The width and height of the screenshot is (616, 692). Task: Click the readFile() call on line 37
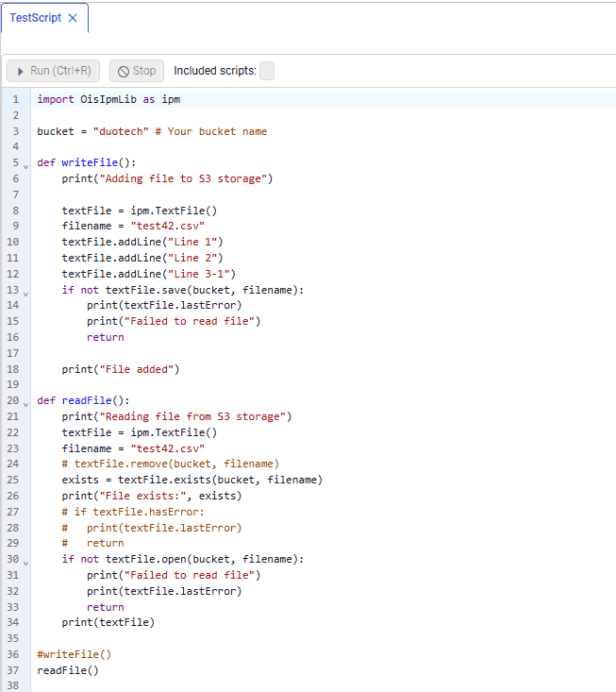pyautogui.click(x=68, y=670)
